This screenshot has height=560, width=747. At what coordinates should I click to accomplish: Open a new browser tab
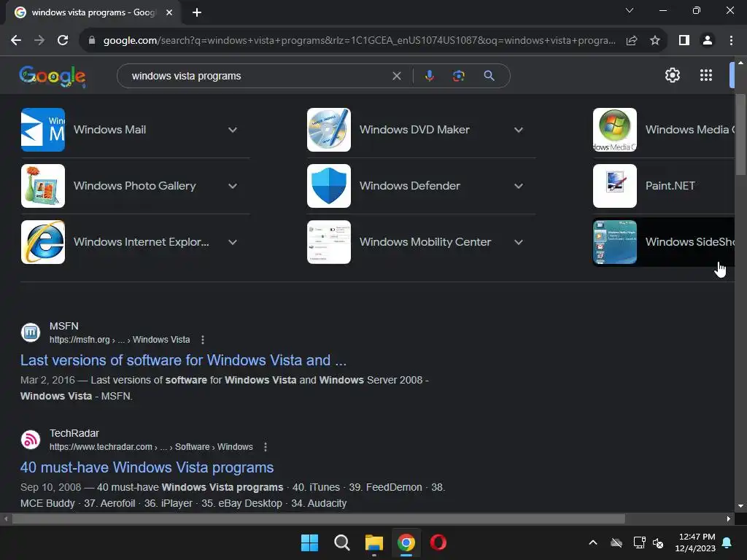click(x=197, y=12)
